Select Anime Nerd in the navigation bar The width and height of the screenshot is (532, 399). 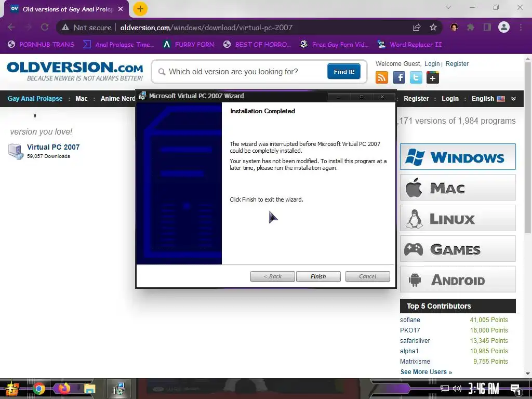(x=118, y=98)
